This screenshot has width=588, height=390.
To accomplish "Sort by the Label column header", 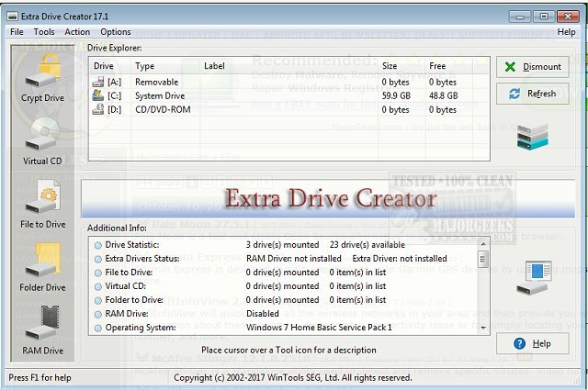I will point(214,66).
